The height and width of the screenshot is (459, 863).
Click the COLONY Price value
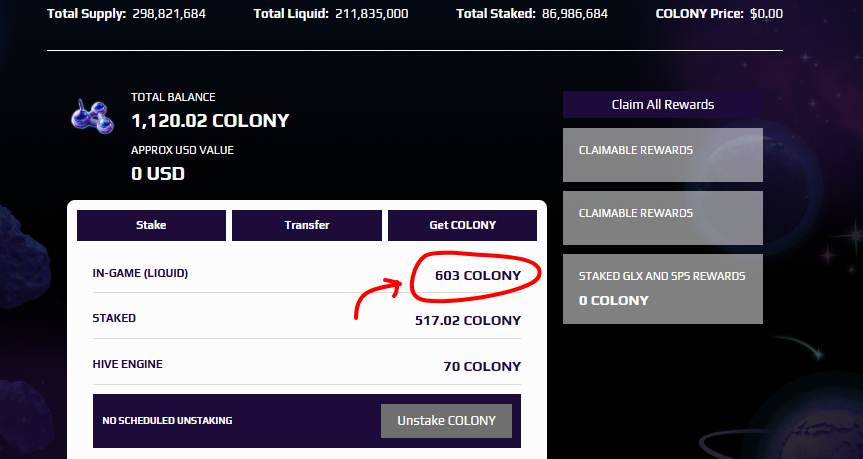click(766, 14)
